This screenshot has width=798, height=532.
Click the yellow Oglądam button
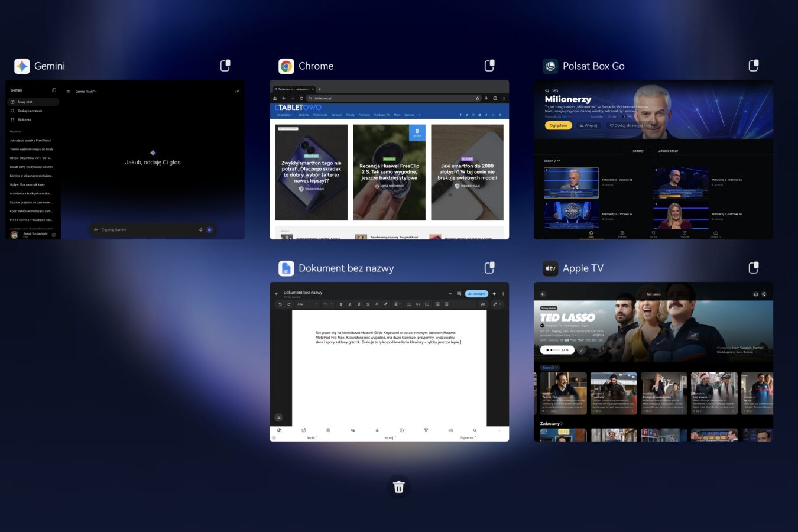[558, 125]
